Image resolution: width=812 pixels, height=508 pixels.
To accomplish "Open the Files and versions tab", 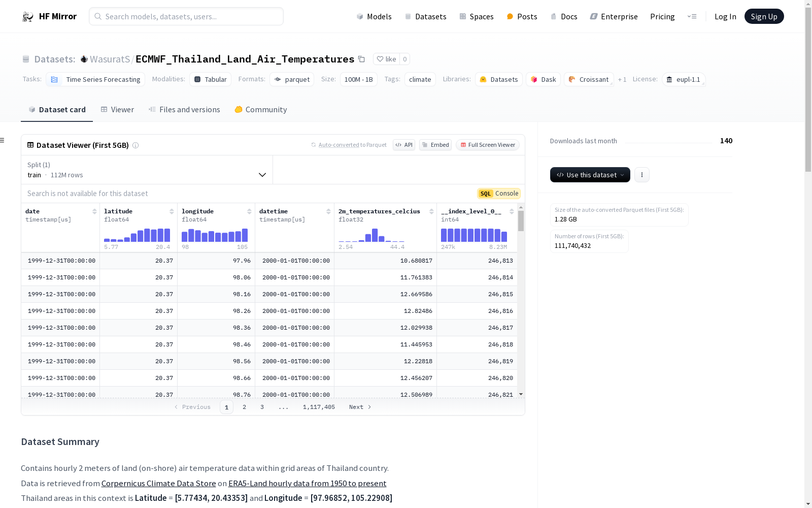I will pos(184,110).
